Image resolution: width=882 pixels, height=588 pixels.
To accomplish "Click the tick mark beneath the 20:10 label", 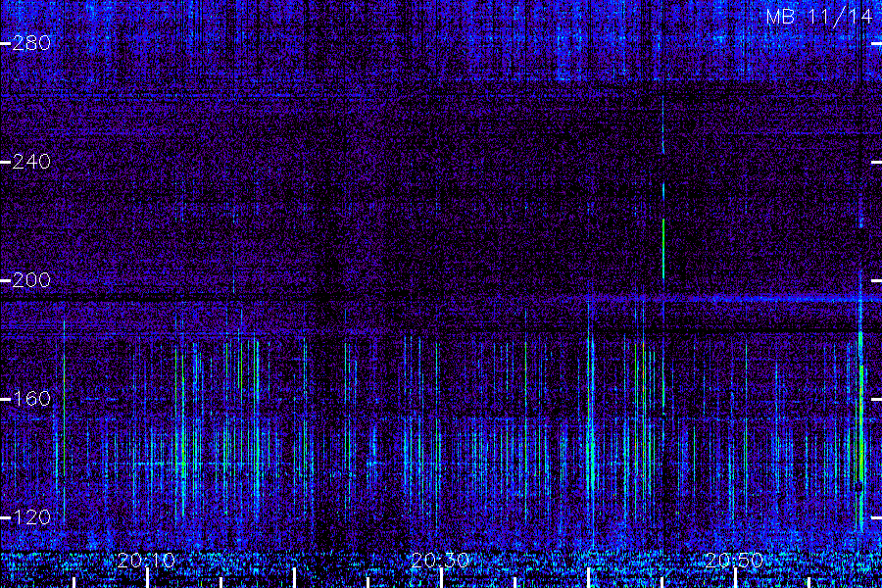I will (147, 578).
